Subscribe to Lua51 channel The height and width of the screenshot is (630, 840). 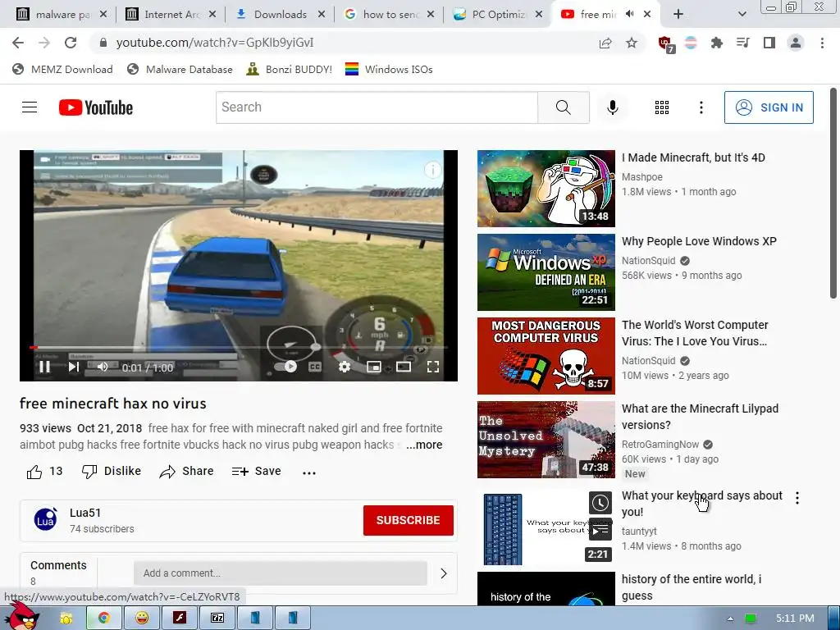click(x=409, y=520)
